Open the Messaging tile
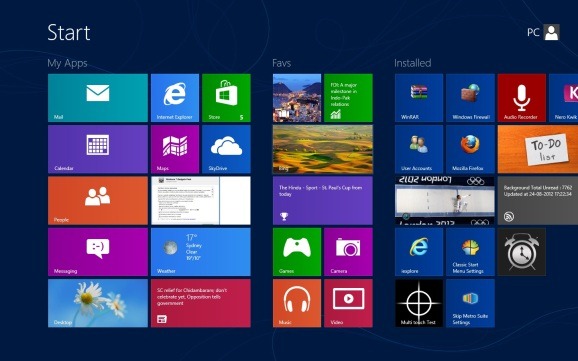578x361 pixels. tap(98, 252)
